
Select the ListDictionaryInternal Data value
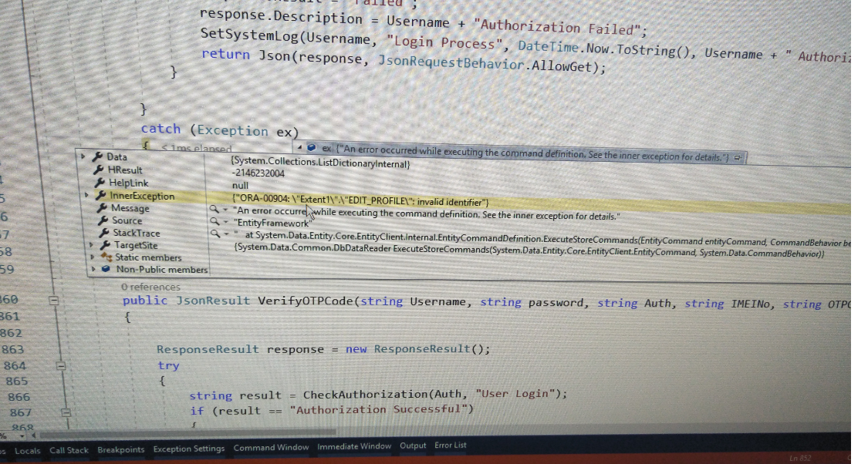point(320,163)
